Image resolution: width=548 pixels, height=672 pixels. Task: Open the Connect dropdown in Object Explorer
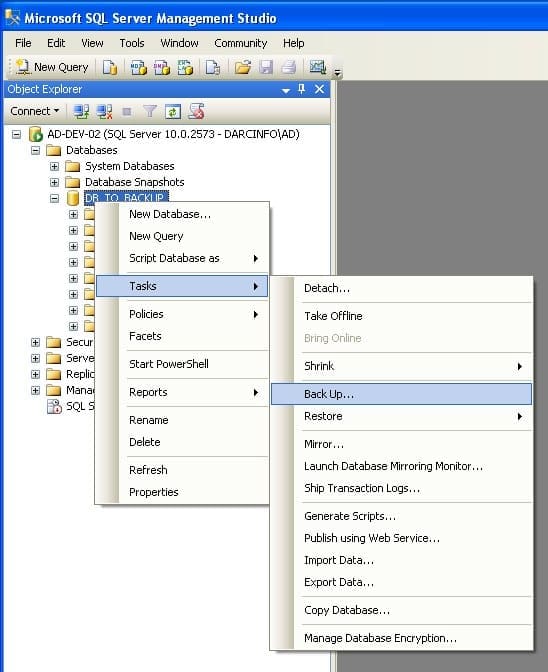[x=35, y=111]
